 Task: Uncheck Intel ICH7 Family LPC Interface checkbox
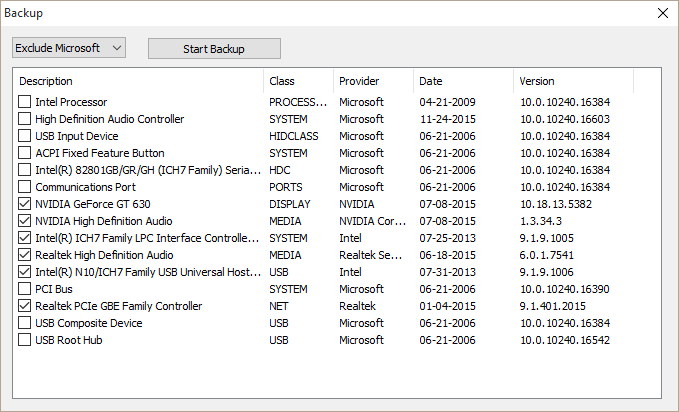click(25, 238)
